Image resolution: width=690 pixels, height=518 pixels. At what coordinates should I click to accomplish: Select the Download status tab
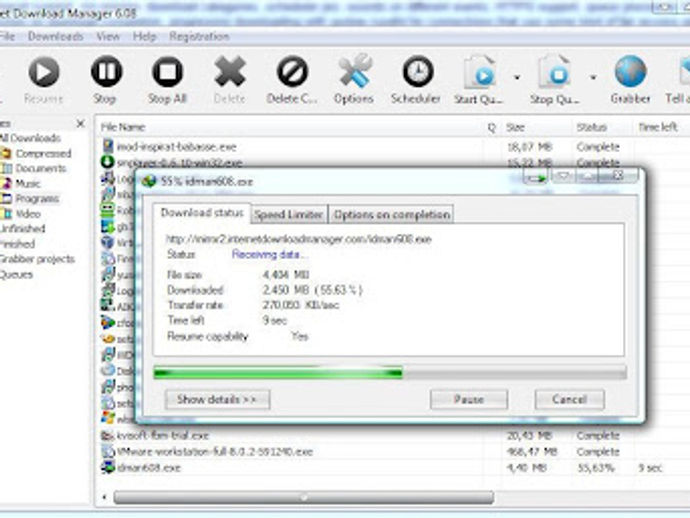[202, 213]
